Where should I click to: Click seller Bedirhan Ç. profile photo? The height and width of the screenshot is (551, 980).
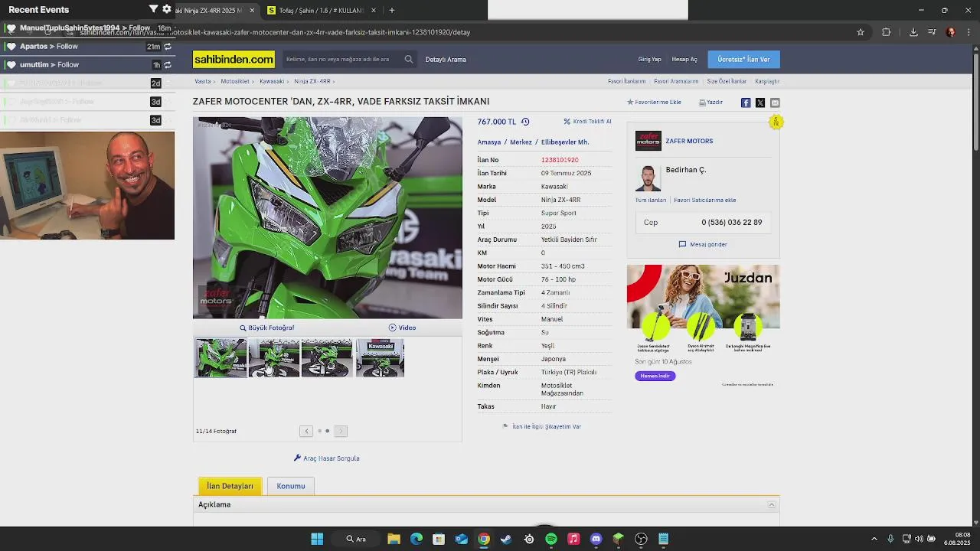coord(648,178)
